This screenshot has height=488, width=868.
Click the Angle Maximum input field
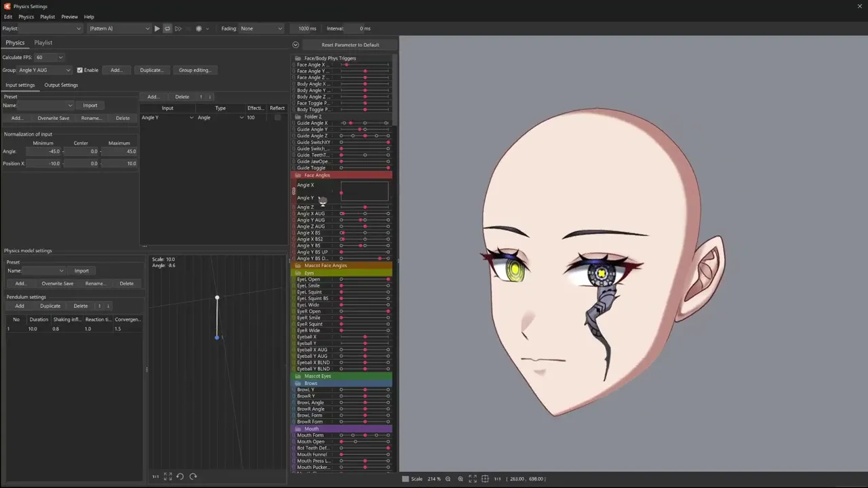[119, 151]
